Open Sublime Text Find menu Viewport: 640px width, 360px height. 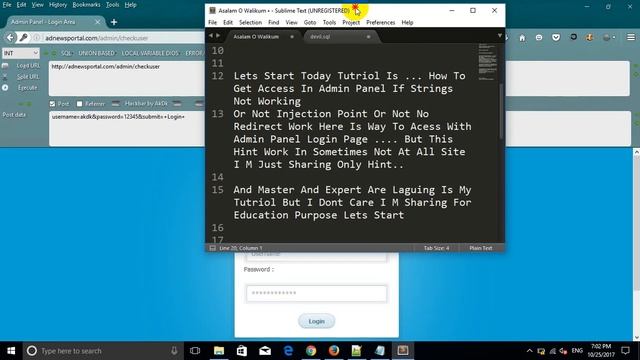[x=273, y=22]
